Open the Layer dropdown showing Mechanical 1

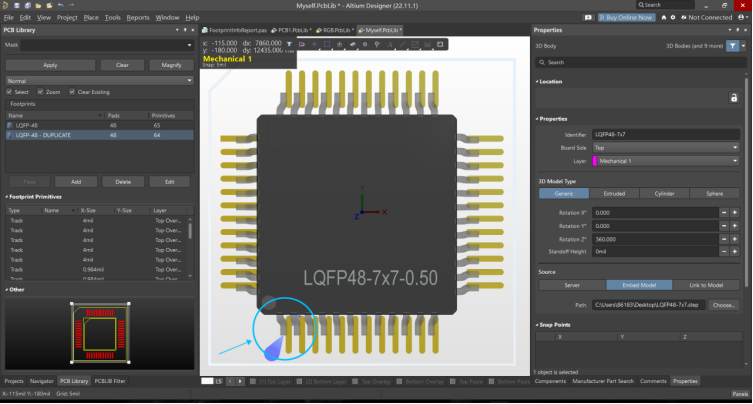click(x=665, y=160)
